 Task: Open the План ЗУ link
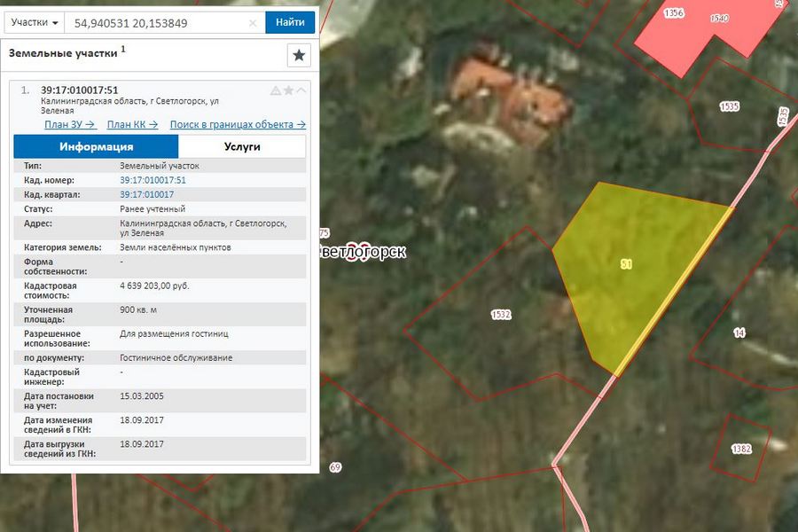click(x=69, y=125)
